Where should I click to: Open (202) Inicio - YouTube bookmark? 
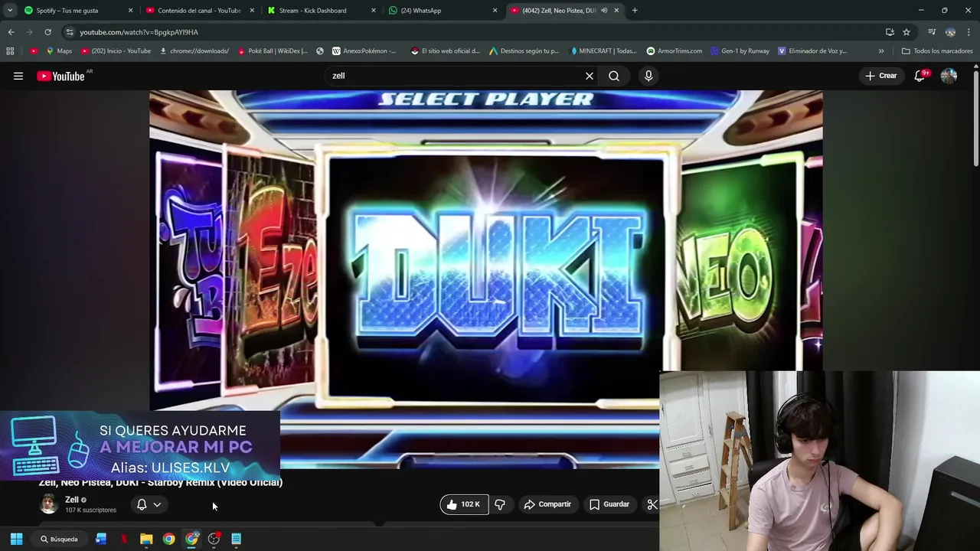coord(115,51)
